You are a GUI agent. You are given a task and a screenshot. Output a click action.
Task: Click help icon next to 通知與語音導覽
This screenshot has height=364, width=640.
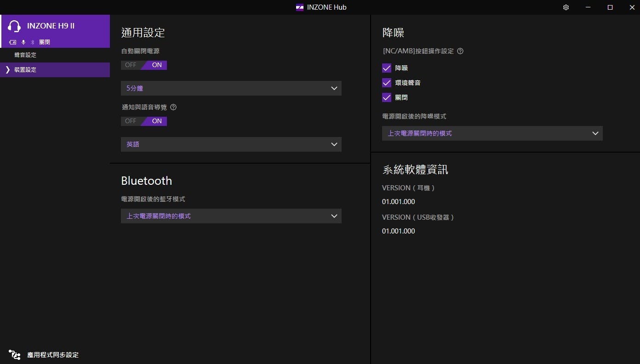click(x=173, y=107)
